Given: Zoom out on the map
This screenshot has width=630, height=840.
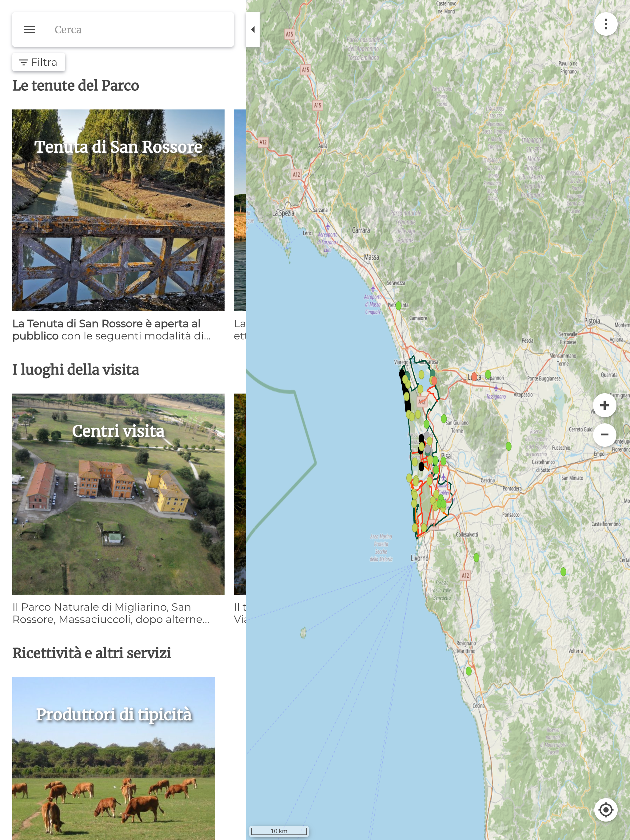Looking at the screenshot, I should pyautogui.click(x=604, y=434).
